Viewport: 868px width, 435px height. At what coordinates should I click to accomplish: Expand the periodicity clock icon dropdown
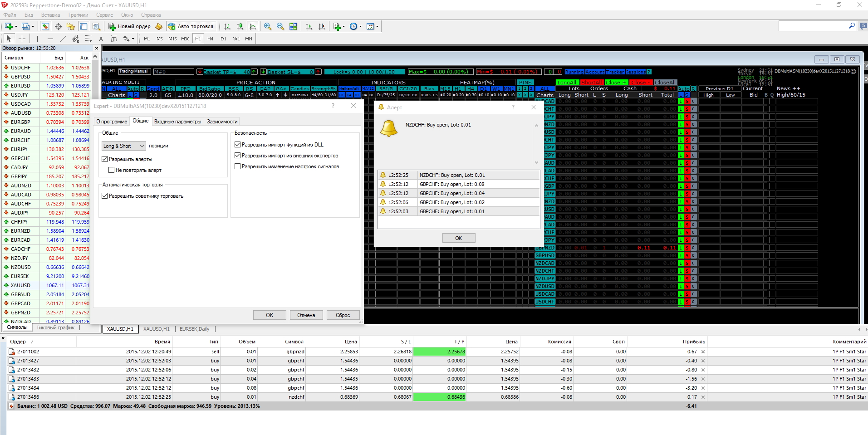pyautogui.click(x=361, y=26)
